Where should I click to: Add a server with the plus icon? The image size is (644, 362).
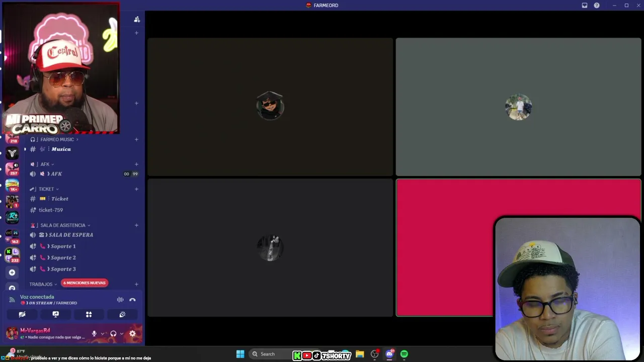(x=12, y=273)
